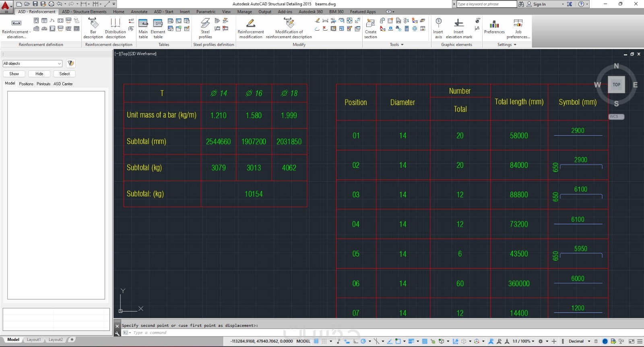
Task: Open a drawing with the Open folder icon
Action: pos(27,4)
